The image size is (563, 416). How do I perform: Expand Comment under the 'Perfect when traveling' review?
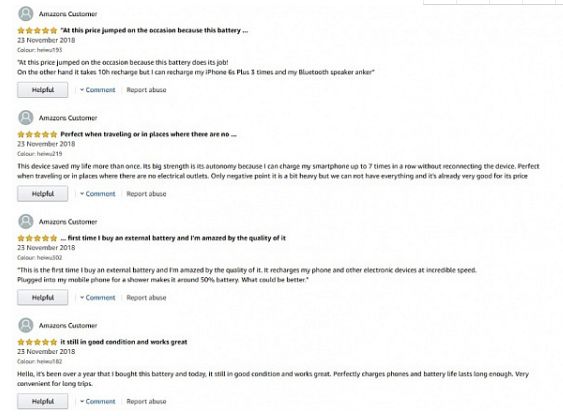pyautogui.click(x=98, y=194)
